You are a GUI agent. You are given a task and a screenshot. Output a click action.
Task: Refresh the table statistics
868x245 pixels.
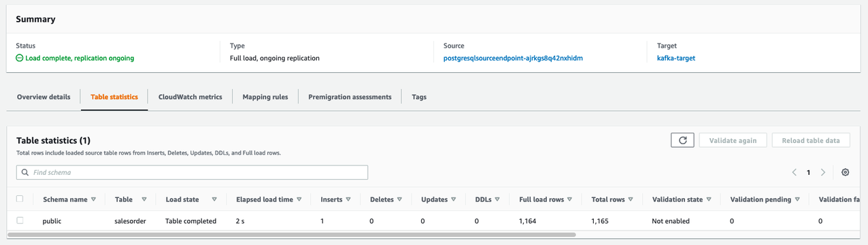pyautogui.click(x=682, y=140)
